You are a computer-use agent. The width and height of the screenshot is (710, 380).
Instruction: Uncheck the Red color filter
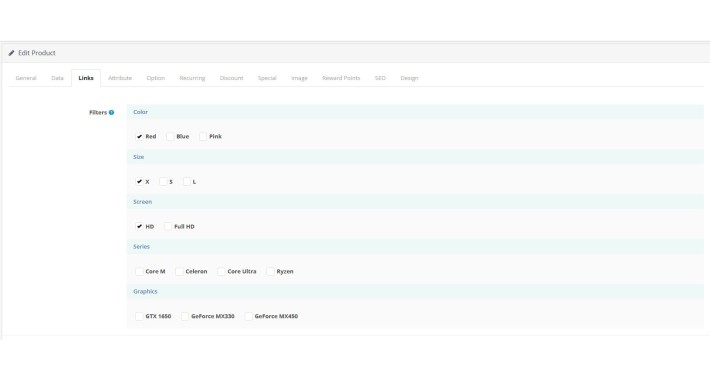pyautogui.click(x=139, y=136)
